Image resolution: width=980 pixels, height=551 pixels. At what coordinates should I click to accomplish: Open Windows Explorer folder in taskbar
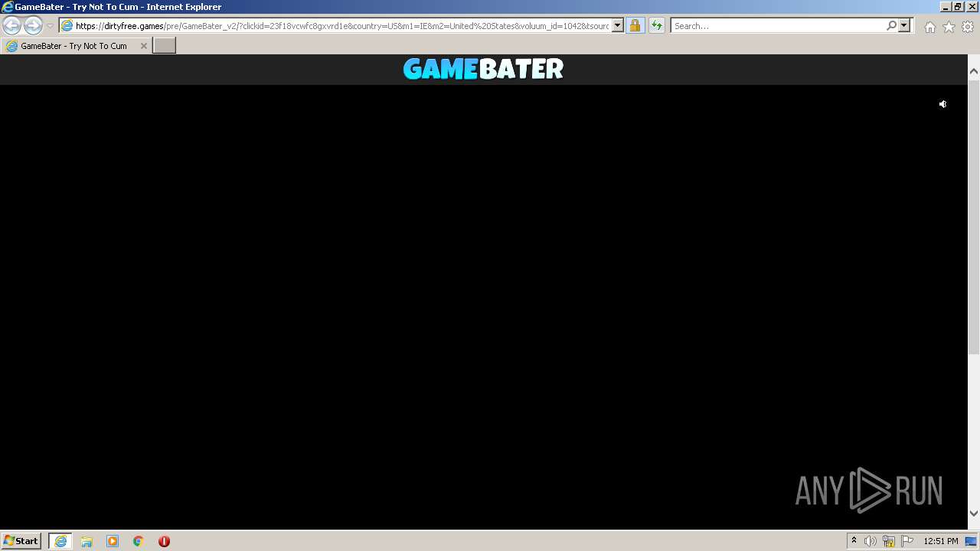(87, 541)
